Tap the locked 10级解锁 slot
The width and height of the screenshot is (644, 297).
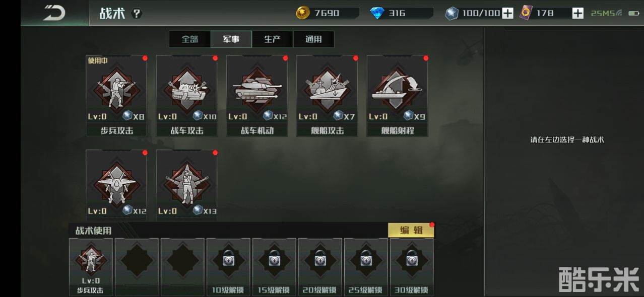pos(228,267)
